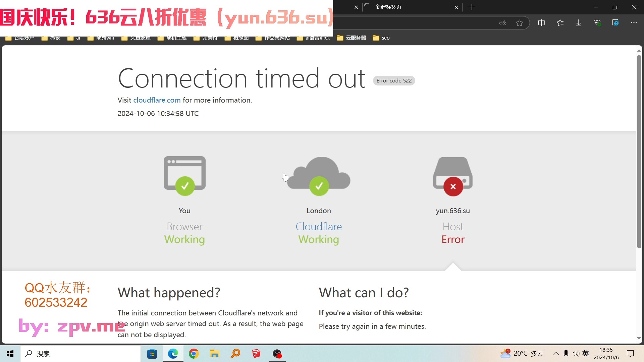This screenshot has width=644, height=362.
Task: Close the current error page tab
Action: [x=356, y=7]
